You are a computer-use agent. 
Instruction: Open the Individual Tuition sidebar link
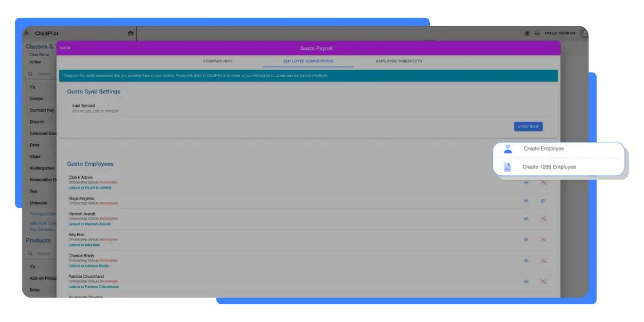click(x=43, y=224)
